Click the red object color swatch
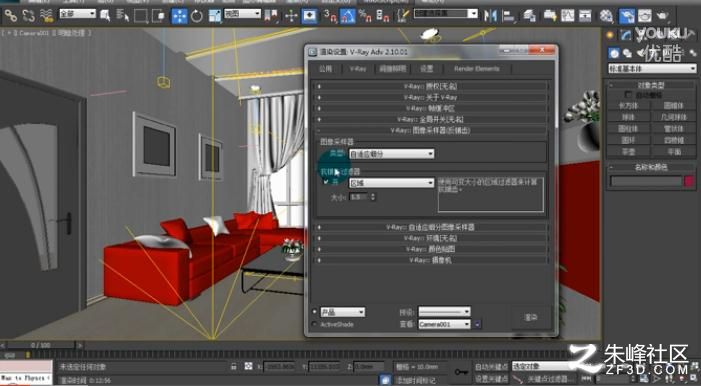Viewport: 701px width, 386px height. (x=689, y=181)
